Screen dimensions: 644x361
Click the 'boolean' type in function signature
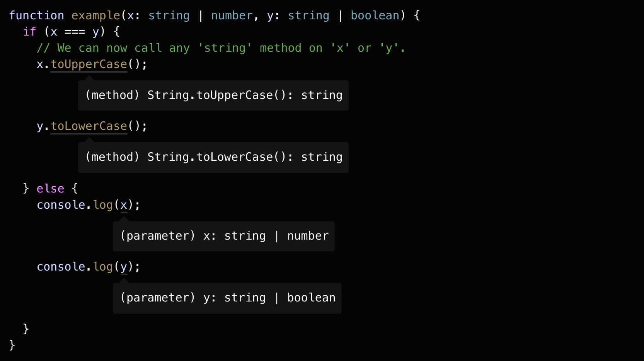click(375, 15)
